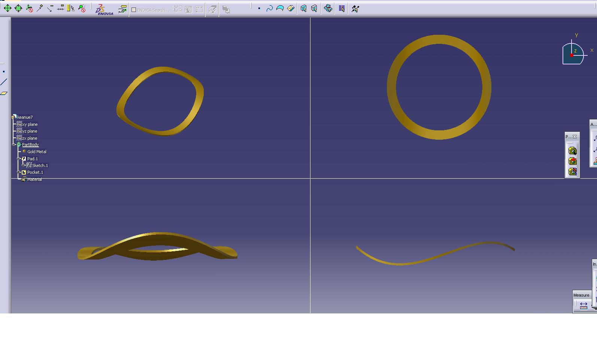Click the first solid icon in P... toolbar
Viewport: 597px width, 364px height.
[572, 151]
